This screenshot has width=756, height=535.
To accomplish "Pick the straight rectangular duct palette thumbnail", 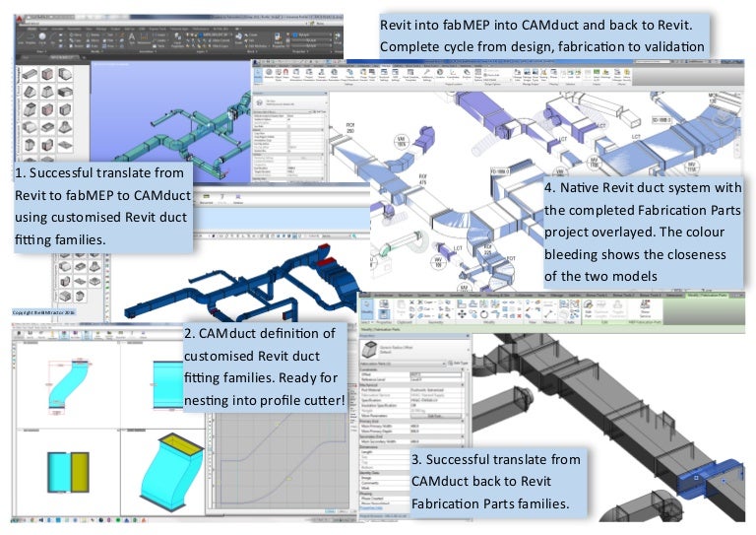I will pos(30,74).
